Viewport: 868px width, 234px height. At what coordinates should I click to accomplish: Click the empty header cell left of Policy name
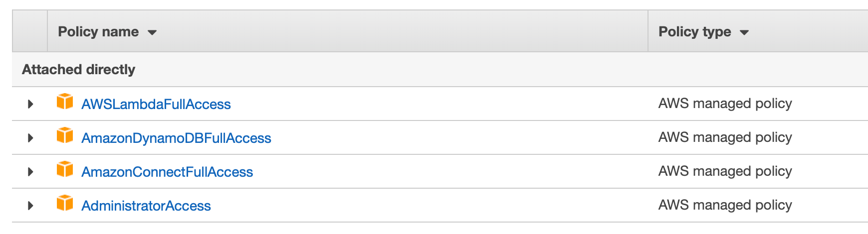(30, 31)
